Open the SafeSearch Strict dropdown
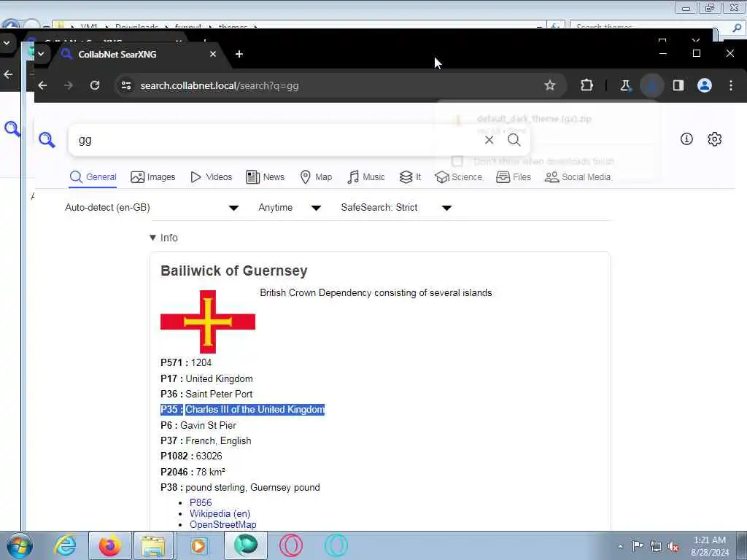The height and width of the screenshot is (560, 747). coord(396,208)
